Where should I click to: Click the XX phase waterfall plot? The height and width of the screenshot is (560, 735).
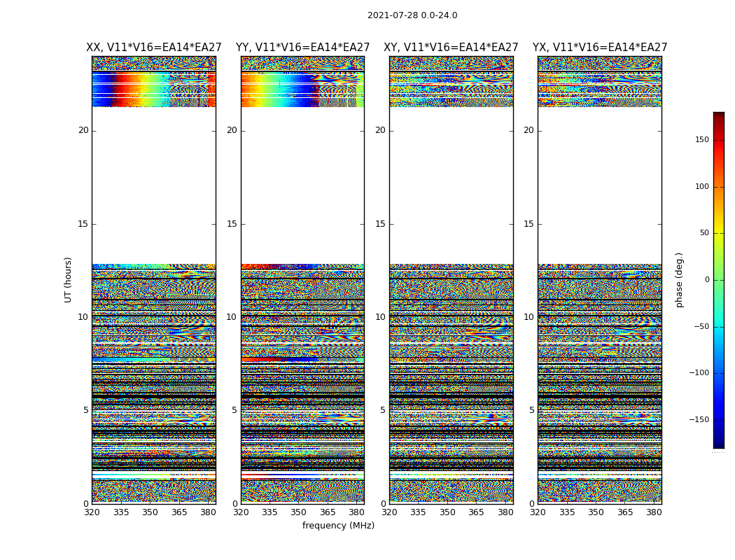pyautogui.click(x=154, y=280)
